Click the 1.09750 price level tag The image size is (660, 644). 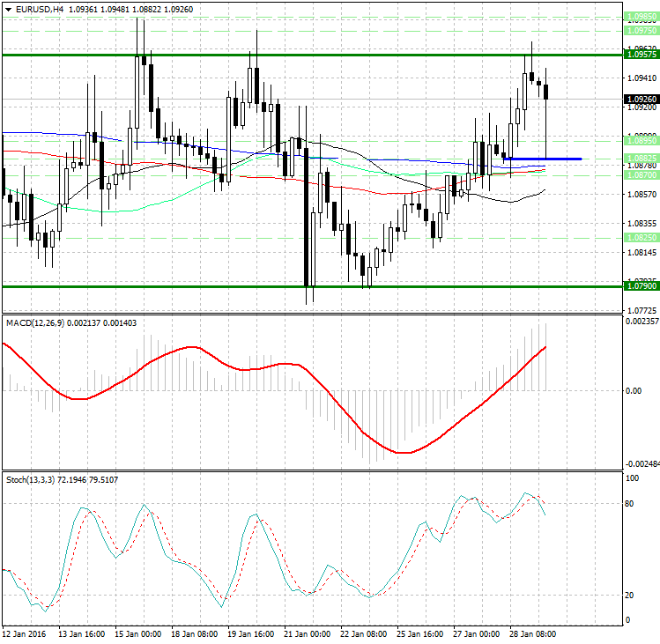tap(641, 30)
